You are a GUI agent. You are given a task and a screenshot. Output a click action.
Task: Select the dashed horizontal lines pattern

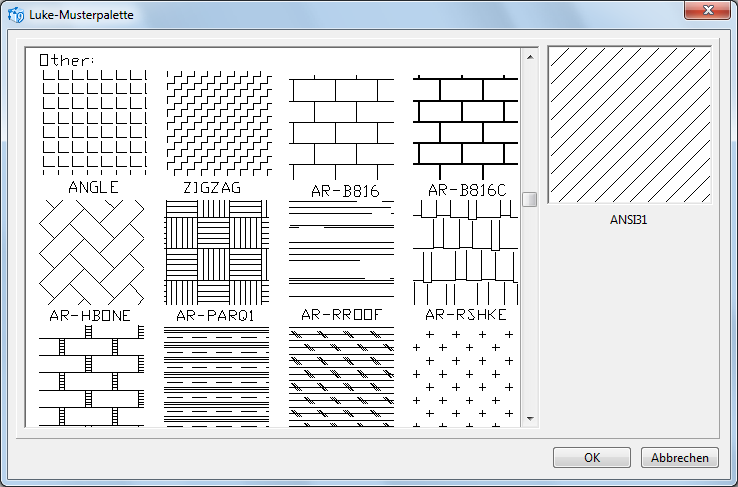217,377
